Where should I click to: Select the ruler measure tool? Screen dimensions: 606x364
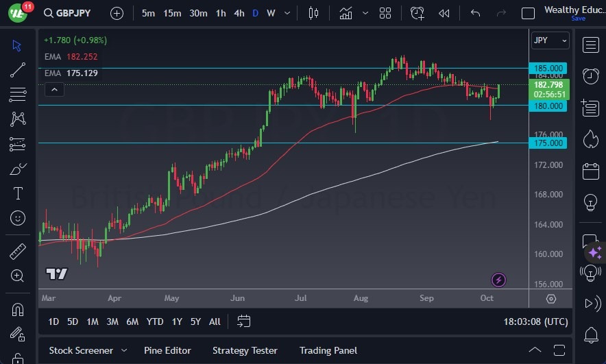pyautogui.click(x=18, y=252)
